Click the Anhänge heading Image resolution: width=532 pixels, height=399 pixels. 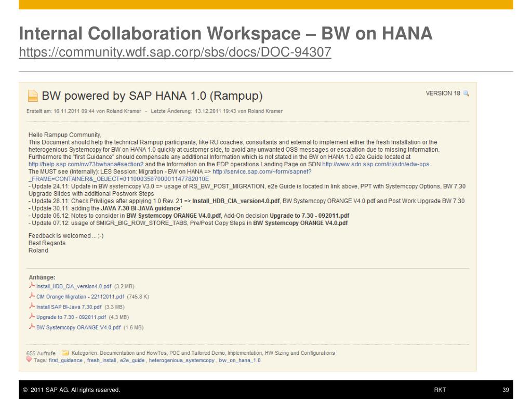[42, 277]
